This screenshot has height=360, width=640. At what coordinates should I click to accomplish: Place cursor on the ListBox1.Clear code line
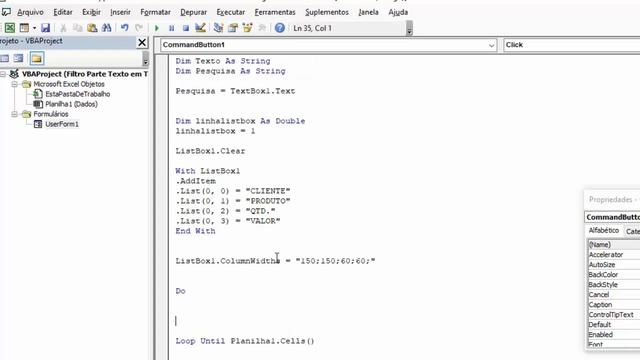coord(210,151)
